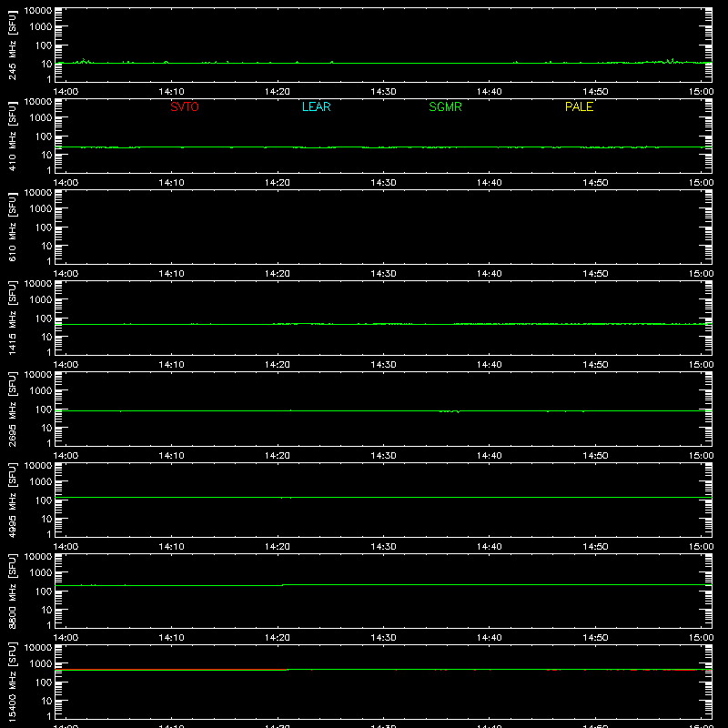Viewport: 728px width, 728px height.
Task: Click 14:20 under the 410 MHz plot
Action: (278, 183)
